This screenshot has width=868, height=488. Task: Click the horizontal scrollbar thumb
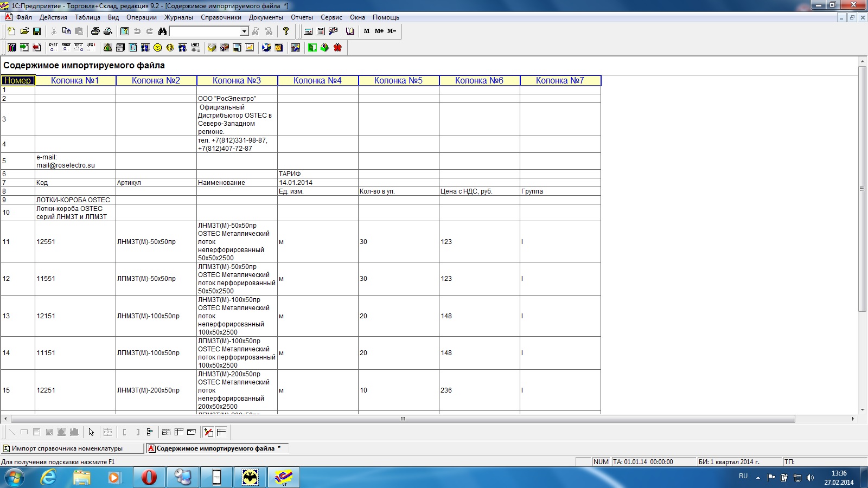click(x=403, y=419)
